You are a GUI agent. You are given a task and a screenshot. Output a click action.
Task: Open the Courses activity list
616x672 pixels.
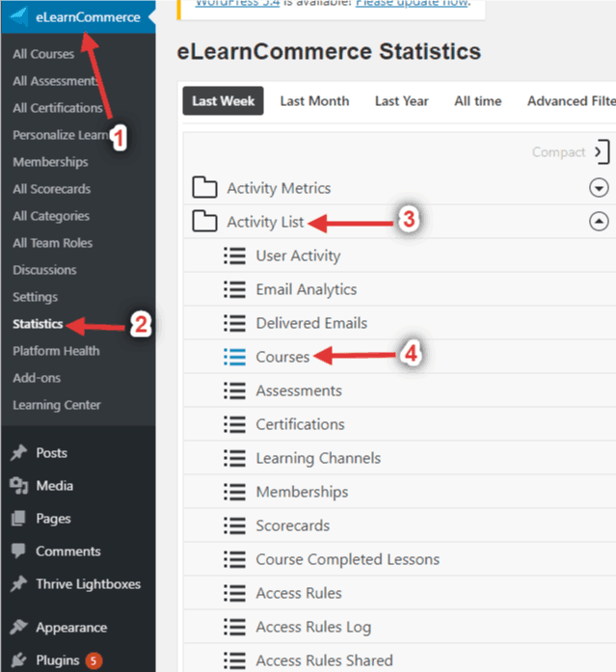click(282, 357)
